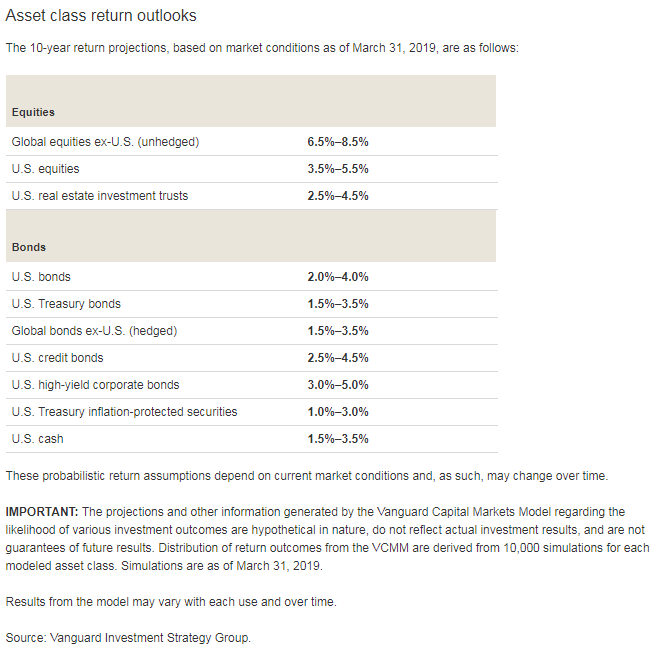Click the 1.0%–3.0% return value
Screen dimensions: 666x648
338,412
